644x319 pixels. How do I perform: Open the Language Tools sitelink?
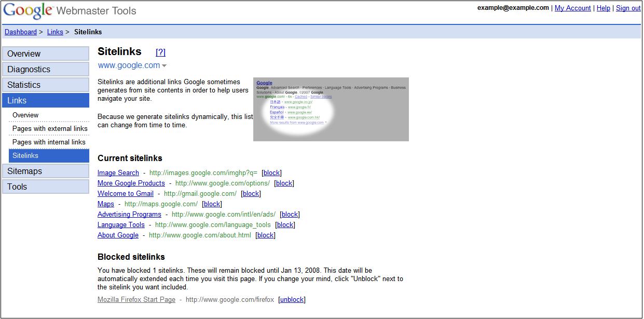click(121, 225)
